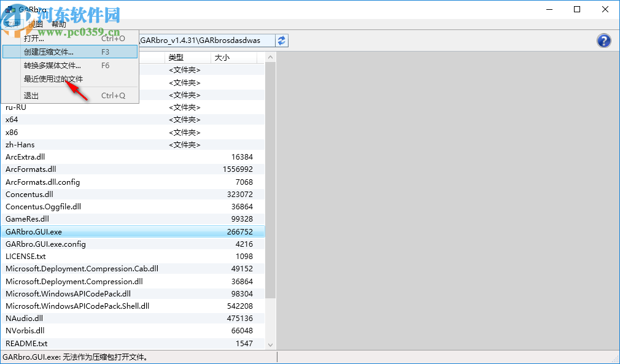Select ArcFormats.dll in the file list
The image size is (620, 364).
point(133,169)
